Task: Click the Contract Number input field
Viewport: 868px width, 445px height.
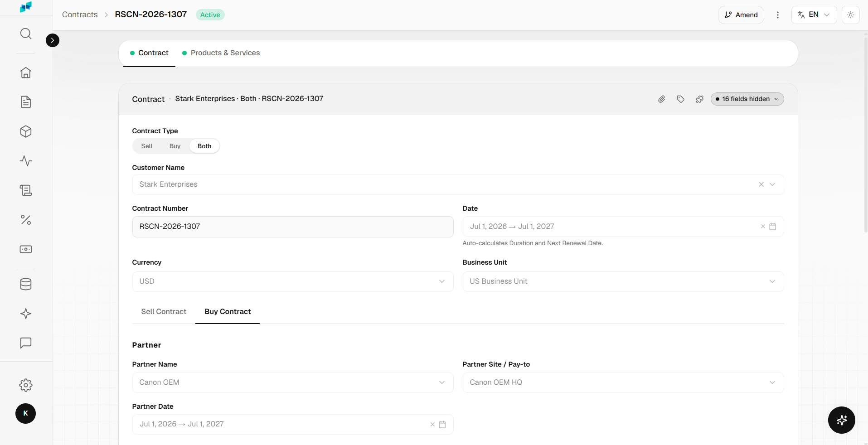Action: pyautogui.click(x=293, y=227)
